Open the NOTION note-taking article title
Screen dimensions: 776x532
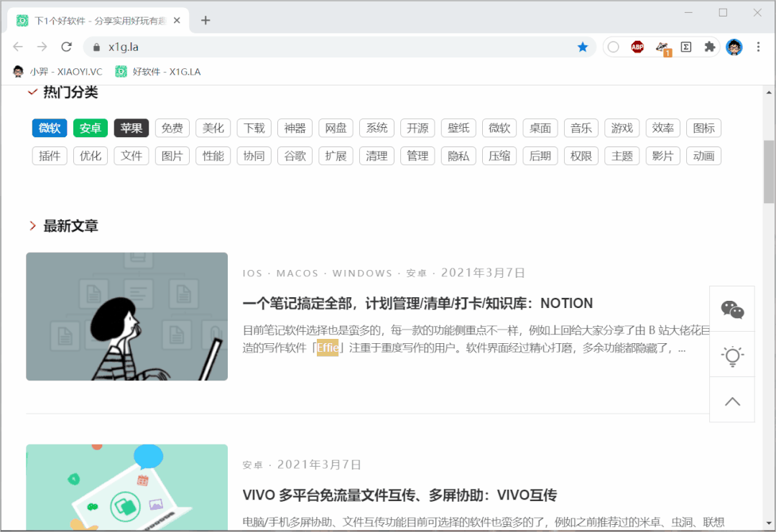click(417, 303)
